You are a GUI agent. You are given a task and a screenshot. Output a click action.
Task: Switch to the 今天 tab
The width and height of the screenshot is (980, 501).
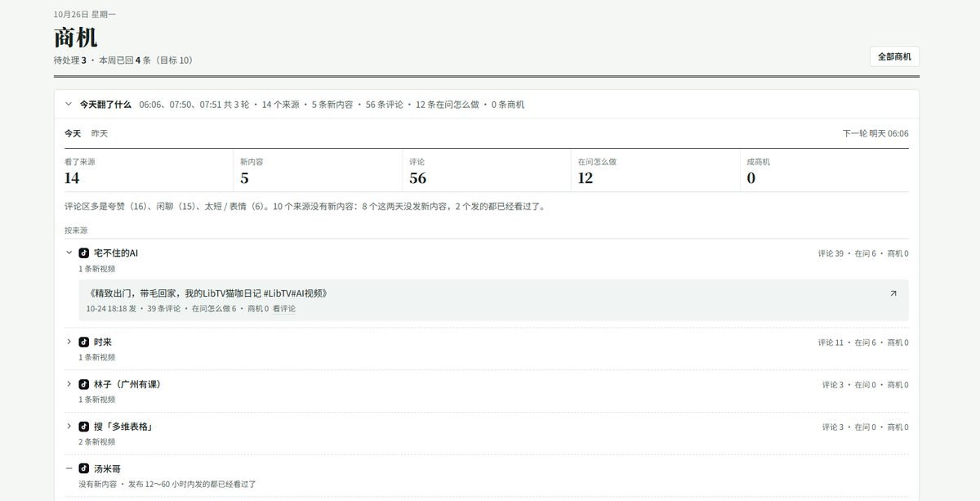coord(73,133)
